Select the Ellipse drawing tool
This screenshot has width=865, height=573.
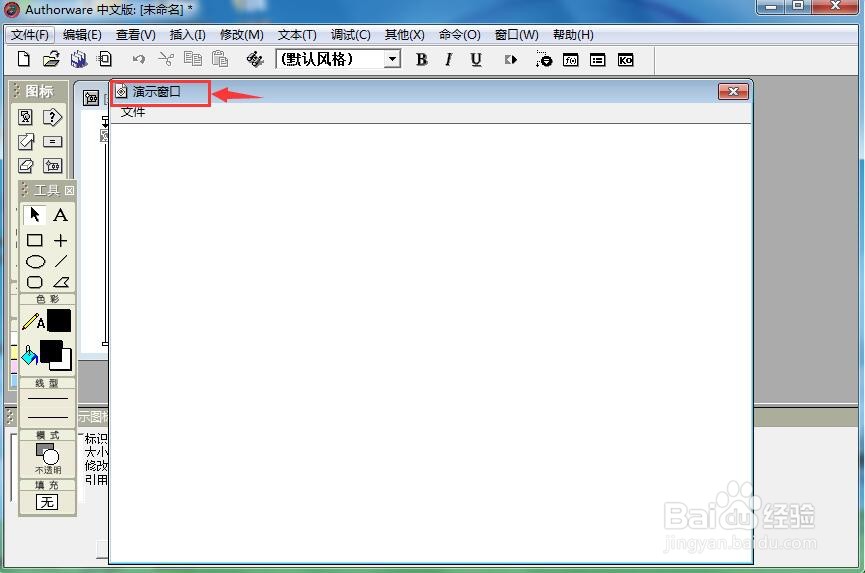(35, 261)
